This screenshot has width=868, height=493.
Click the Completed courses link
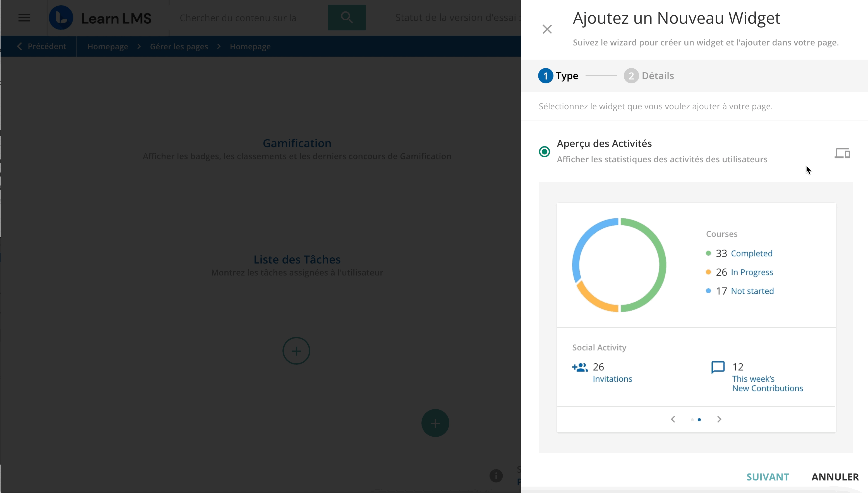pos(752,253)
